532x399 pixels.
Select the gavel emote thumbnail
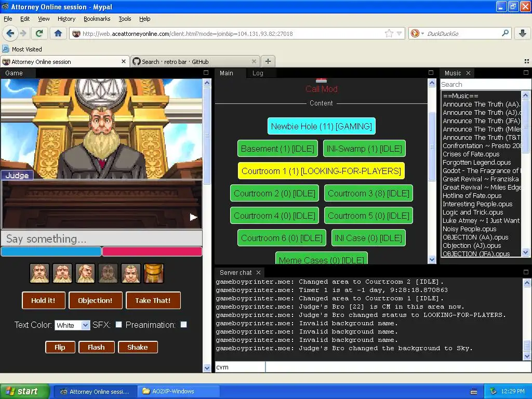tap(154, 273)
